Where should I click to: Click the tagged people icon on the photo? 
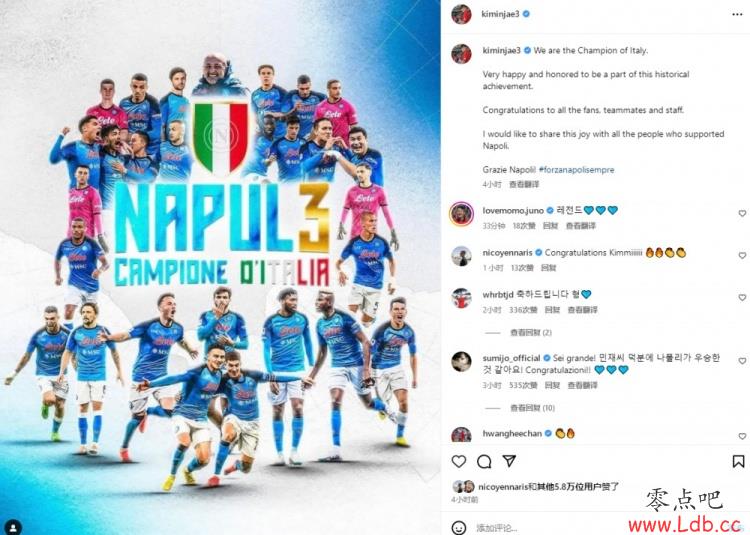[13, 527]
